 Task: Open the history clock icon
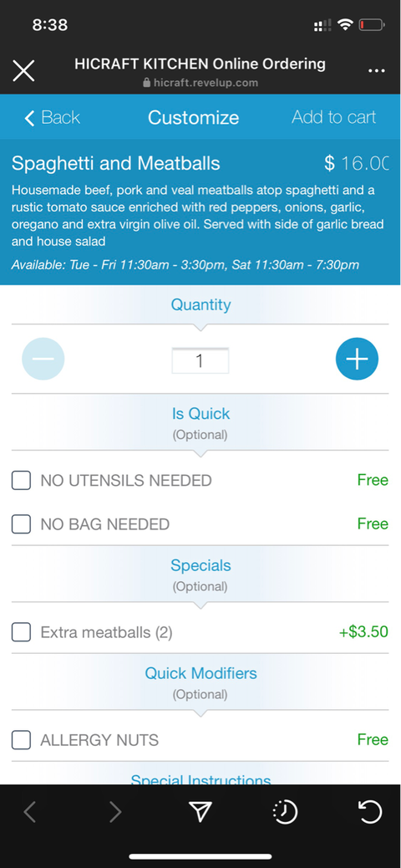286,812
